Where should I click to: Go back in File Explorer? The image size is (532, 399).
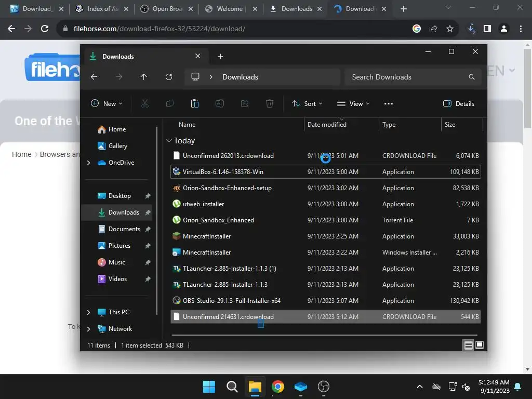click(x=94, y=77)
